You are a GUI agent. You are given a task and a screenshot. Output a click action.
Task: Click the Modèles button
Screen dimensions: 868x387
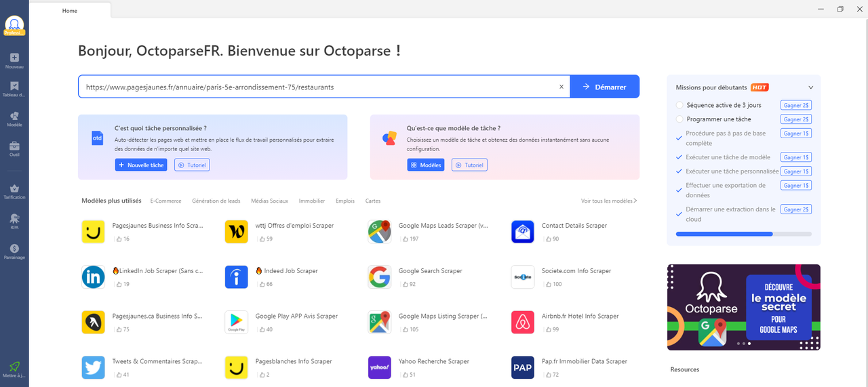(x=426, y=165)
